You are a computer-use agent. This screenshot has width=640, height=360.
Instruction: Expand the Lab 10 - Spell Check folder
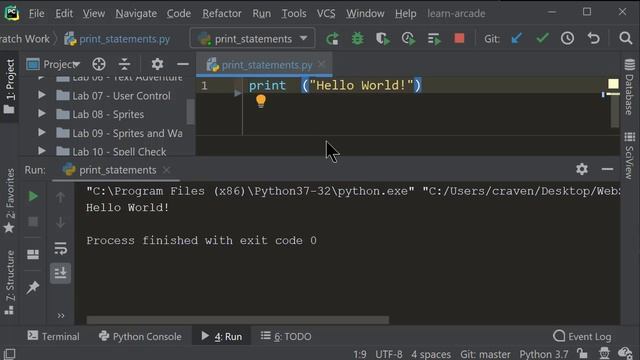(41, 151)
